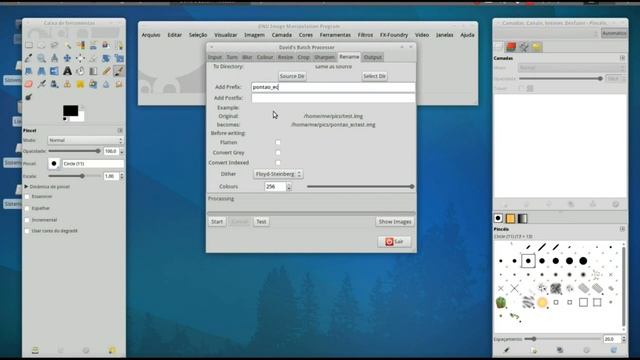Image resolution: width=640 pixels, height=360 pixels.
Task: Switch to the Resize tab
Action: 285,57
